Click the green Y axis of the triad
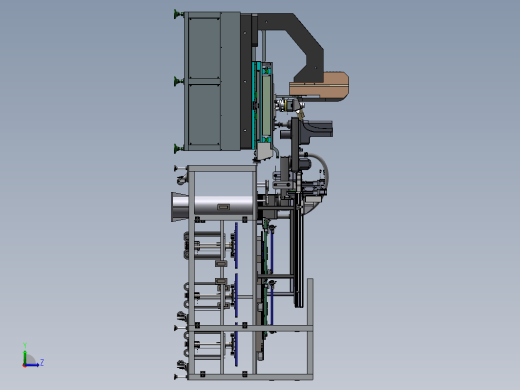Viewport: 520px width, 390px height. point(25,357)
